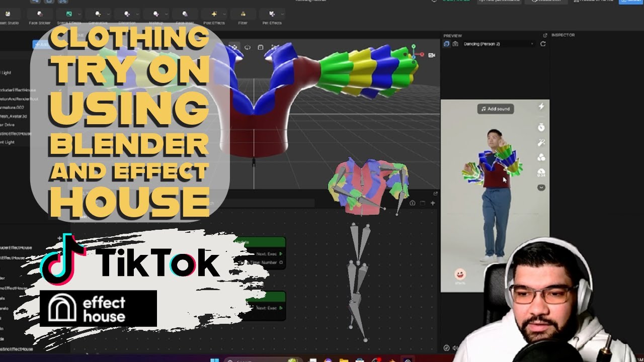The width and height of the screenshot is (644, 362).
Task: Select the Avatar Drive hierarchy item
Action: (x=7, y=126)
